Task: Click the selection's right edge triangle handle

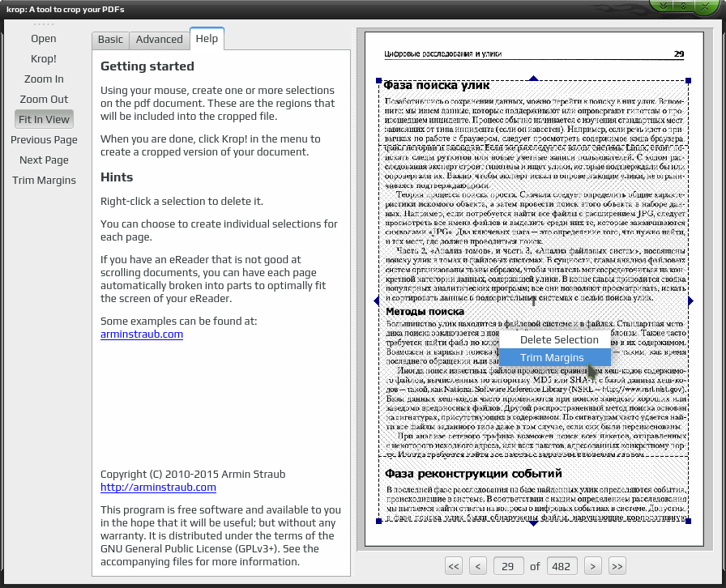Action: click(691, 301)
